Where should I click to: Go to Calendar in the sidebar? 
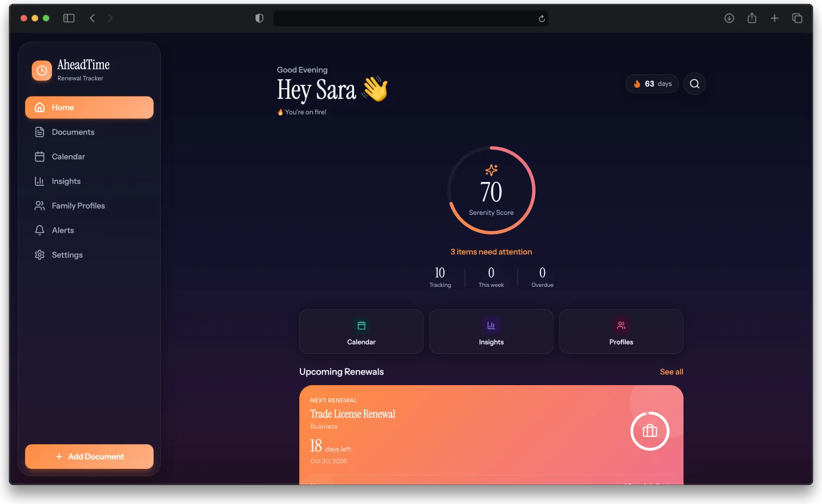[89, 157]
